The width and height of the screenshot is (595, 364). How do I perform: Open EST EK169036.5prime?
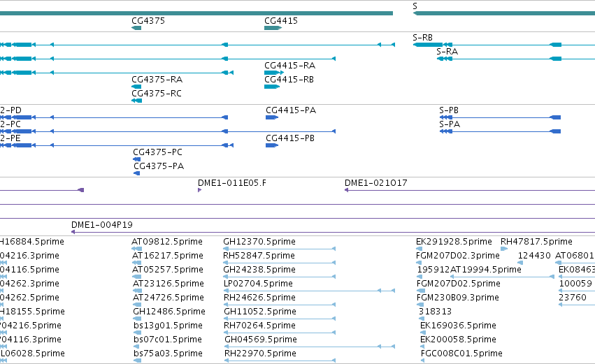pyautogui.click(x=458, y=326)
